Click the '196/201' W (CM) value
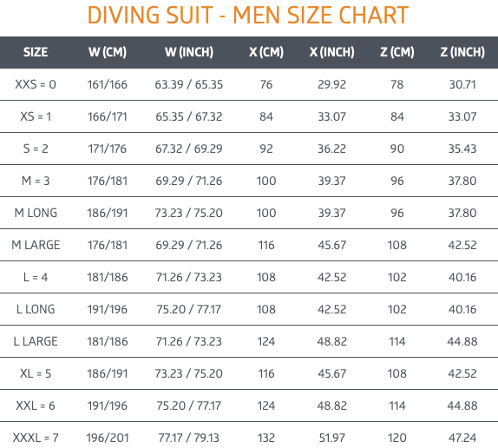 [108, 438]
